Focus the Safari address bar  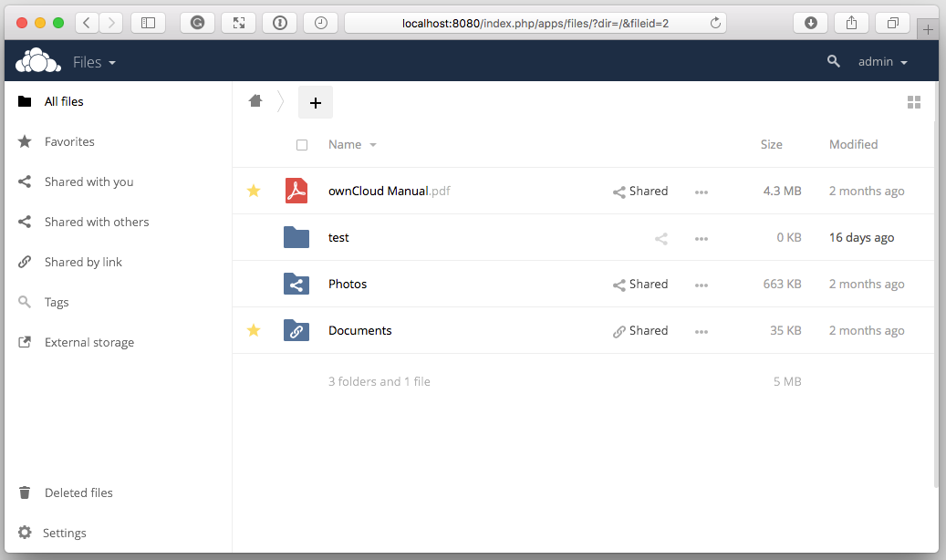(x=535, y=23)
